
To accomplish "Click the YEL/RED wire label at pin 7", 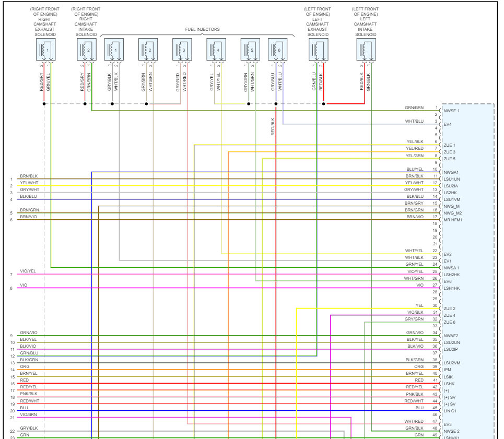I will point(415,148).
